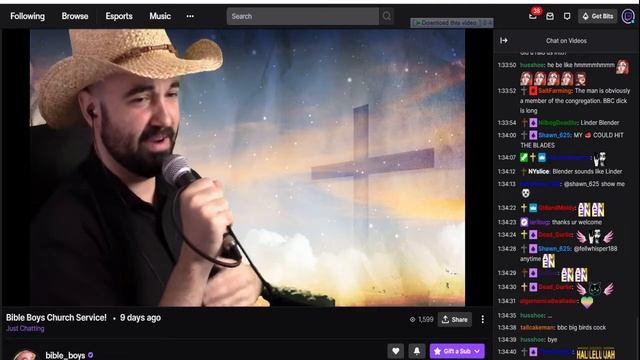Click the skull emote below 1:34:13
Screen dimensions: 640x360
[x=525, y=193]
